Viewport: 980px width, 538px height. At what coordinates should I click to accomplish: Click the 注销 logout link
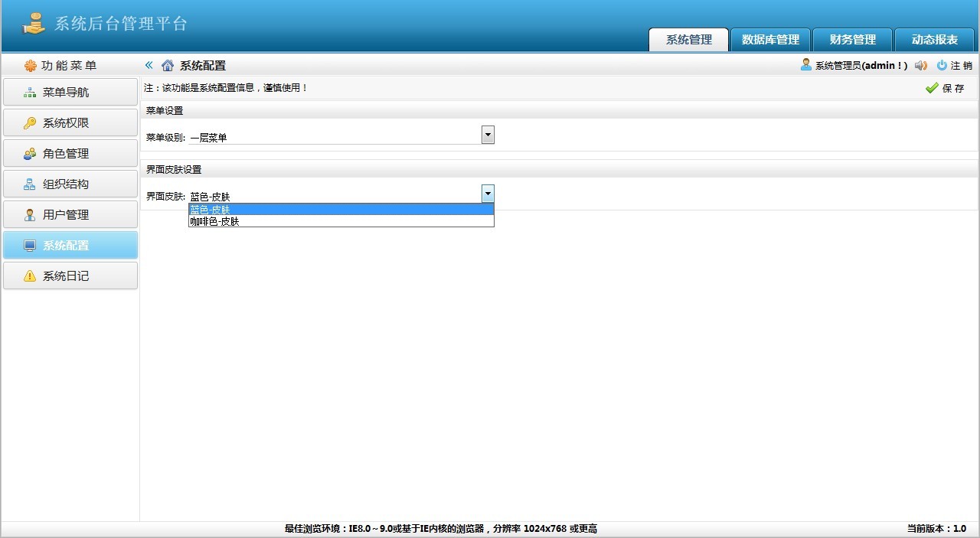pos(962,66)
